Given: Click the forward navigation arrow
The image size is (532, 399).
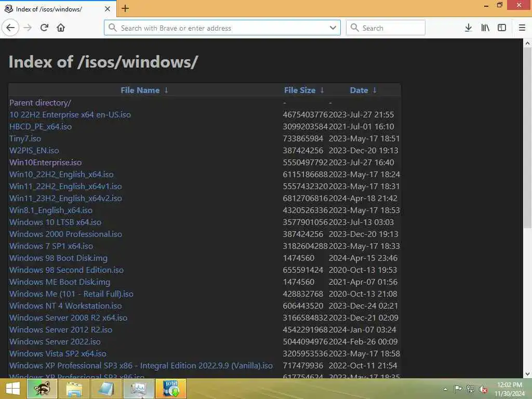Looking at the screenshot, I should [x=28, y=28].
